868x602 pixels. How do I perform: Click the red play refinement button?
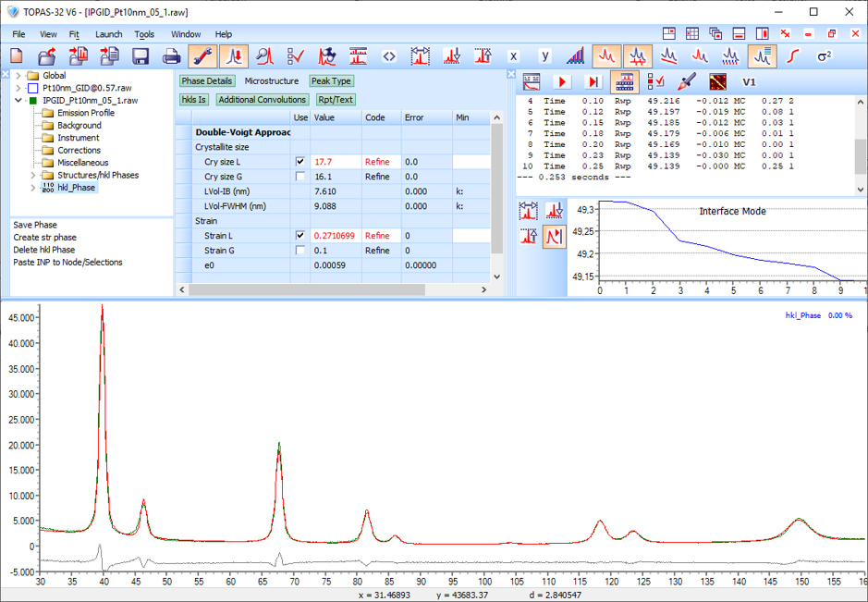point(562,82)
